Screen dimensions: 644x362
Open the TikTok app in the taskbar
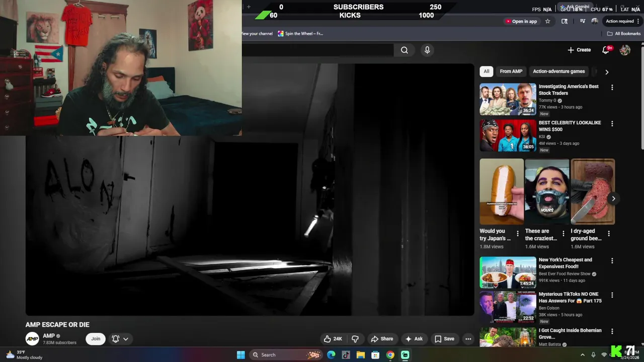(x=346, y=355)
